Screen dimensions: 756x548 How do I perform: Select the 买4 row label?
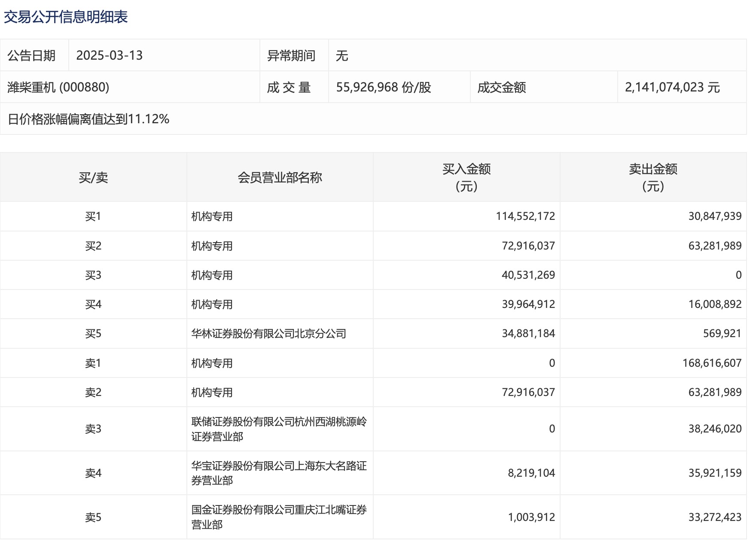(x=93, y=304)
